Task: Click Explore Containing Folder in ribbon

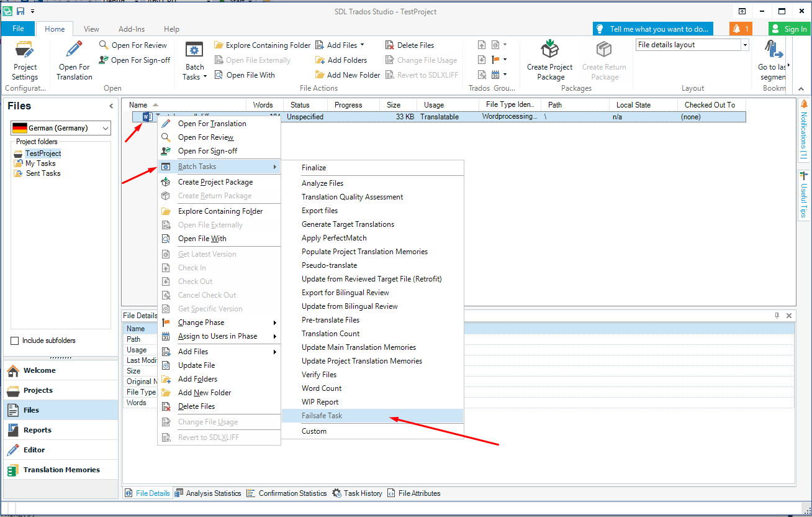Action: [262, 45]
